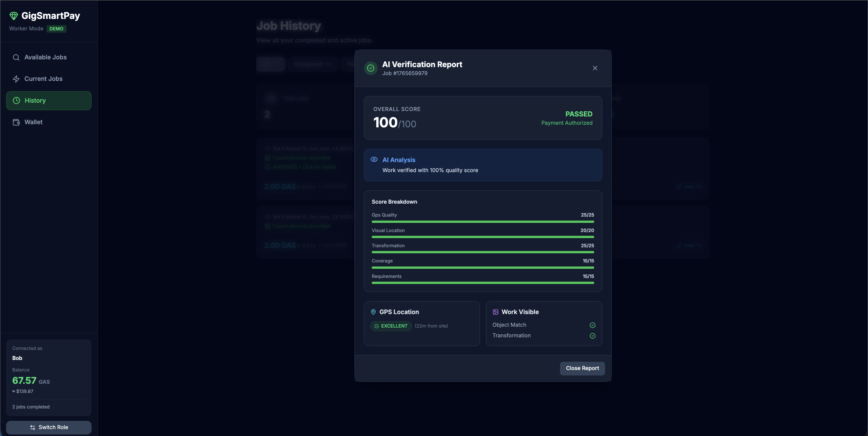Click the Object Match check mark

coord(592,325)
